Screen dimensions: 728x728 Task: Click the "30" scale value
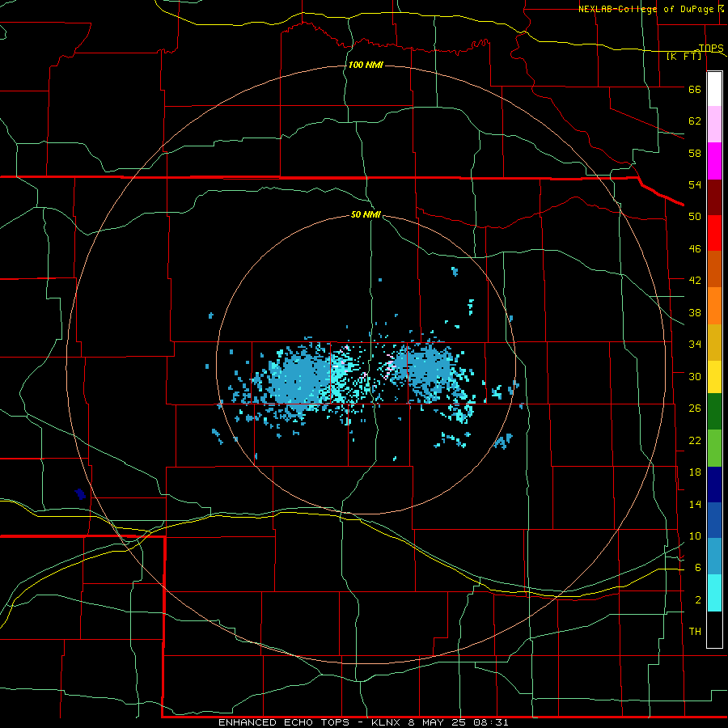[695, 376]
